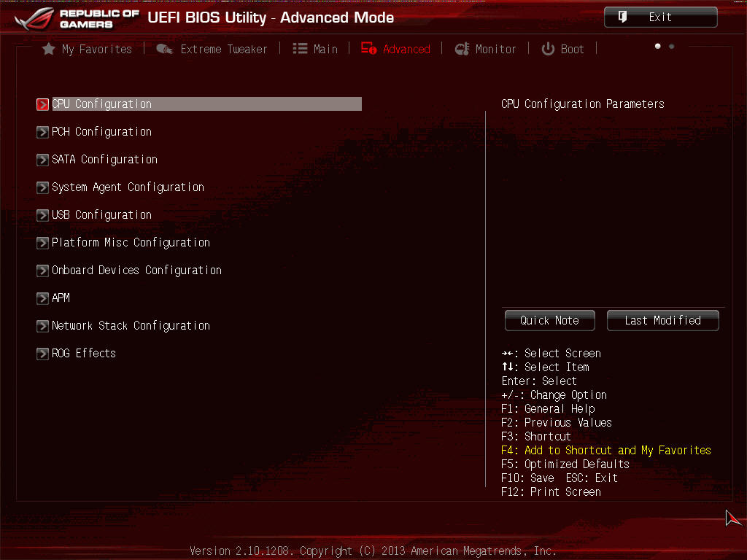Click the door icon on Exit button
Viewport: 747px width, 560px height.
[622, 17]
